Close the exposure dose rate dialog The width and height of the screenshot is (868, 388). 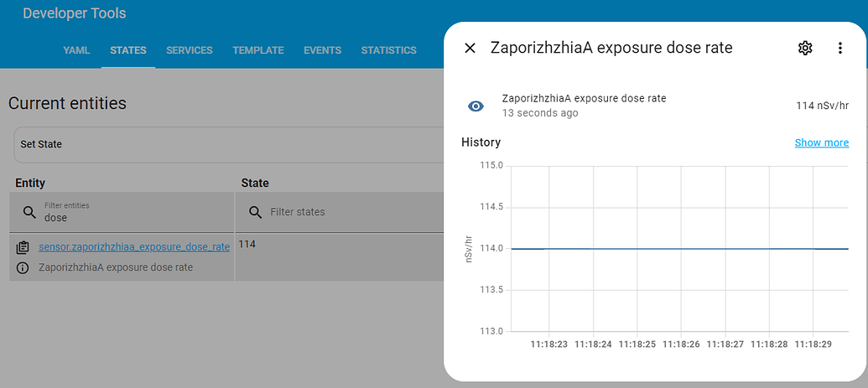(470, 48)
